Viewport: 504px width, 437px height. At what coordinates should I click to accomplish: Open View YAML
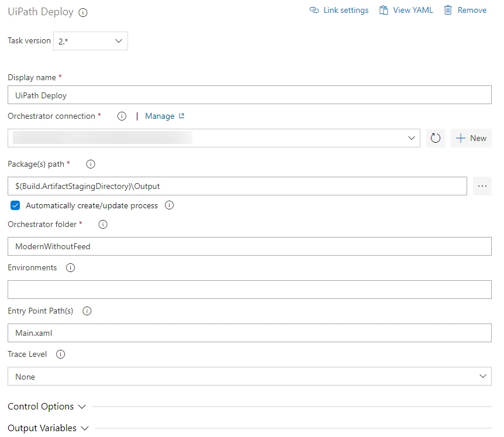[406, 10]
